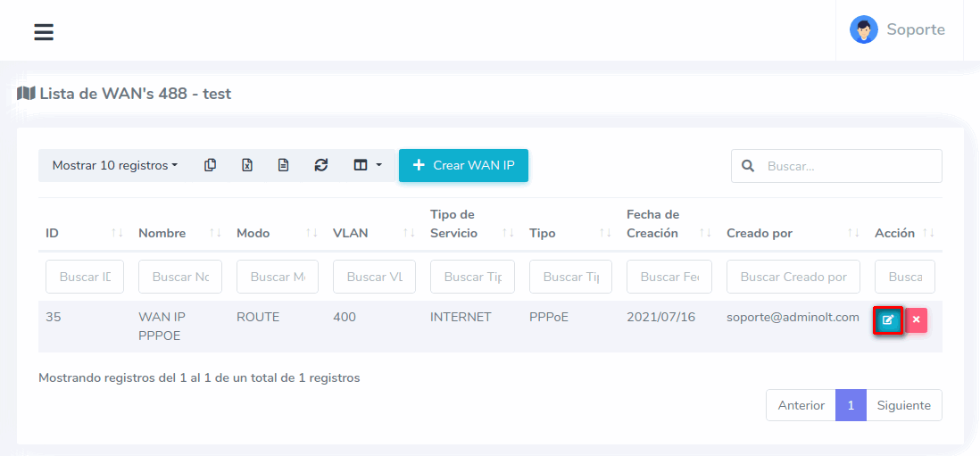Focus the Buscar search field
980x456 pixels.
point(848,166)
